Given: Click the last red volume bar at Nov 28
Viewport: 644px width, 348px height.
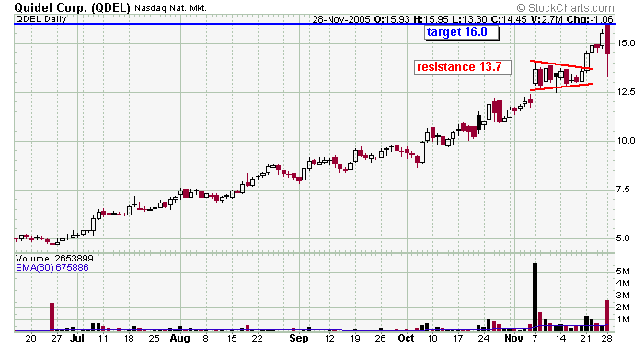Looking at the screenshot, I should (607, 316).
